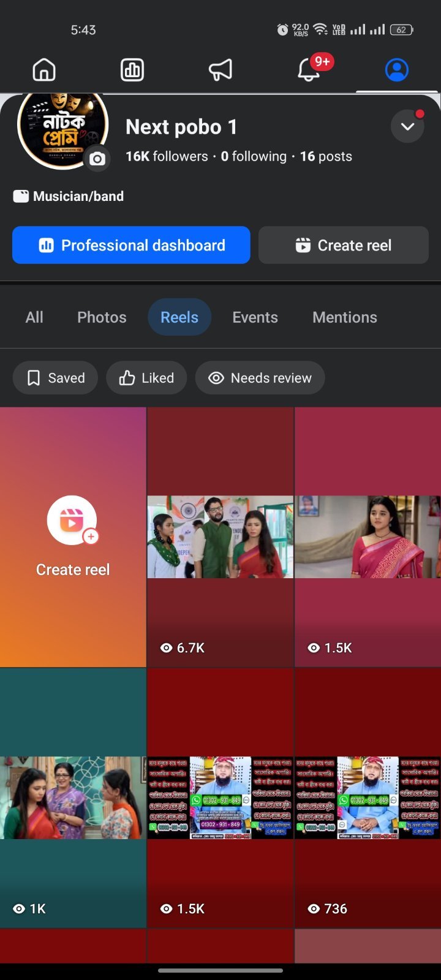Open the Home feed icon
The width and height of the screenshot is (441, 980).
tap(44, 70)
